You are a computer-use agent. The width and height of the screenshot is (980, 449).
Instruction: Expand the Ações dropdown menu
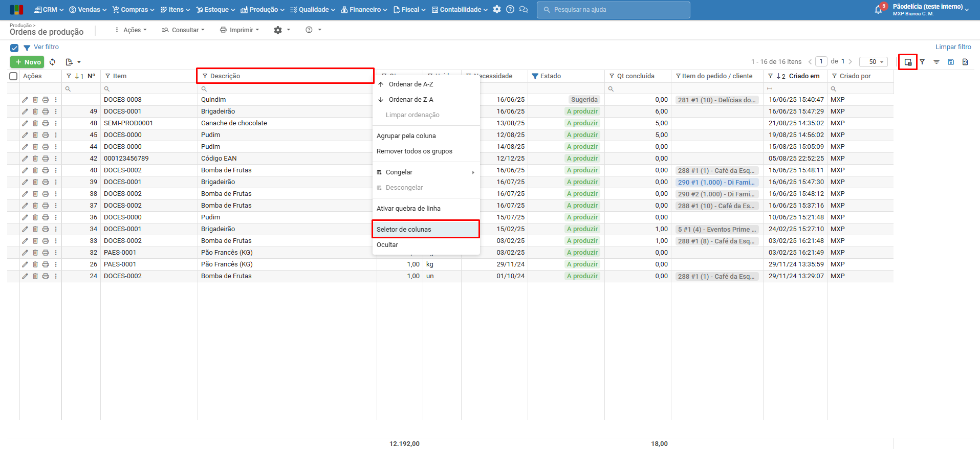coord(132,30)
